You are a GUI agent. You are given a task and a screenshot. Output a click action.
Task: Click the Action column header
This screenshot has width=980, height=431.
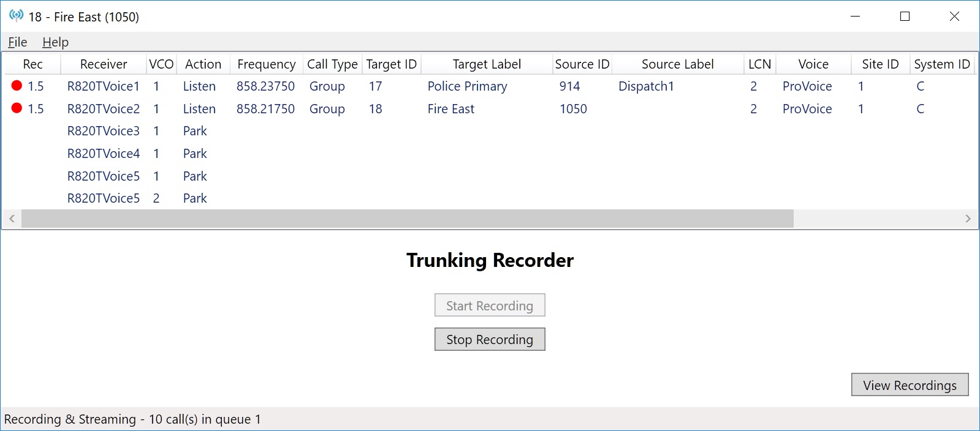pos(203,64)
